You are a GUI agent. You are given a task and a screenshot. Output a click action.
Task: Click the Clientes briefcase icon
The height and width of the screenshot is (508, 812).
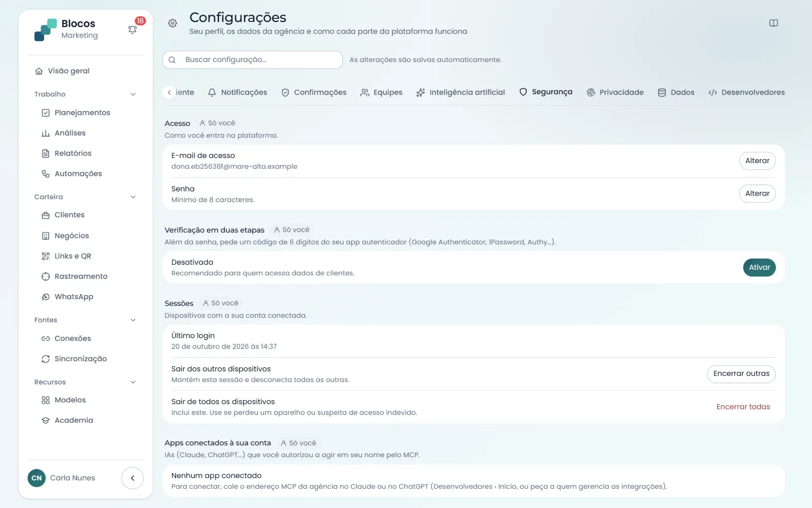coord(46,215)
